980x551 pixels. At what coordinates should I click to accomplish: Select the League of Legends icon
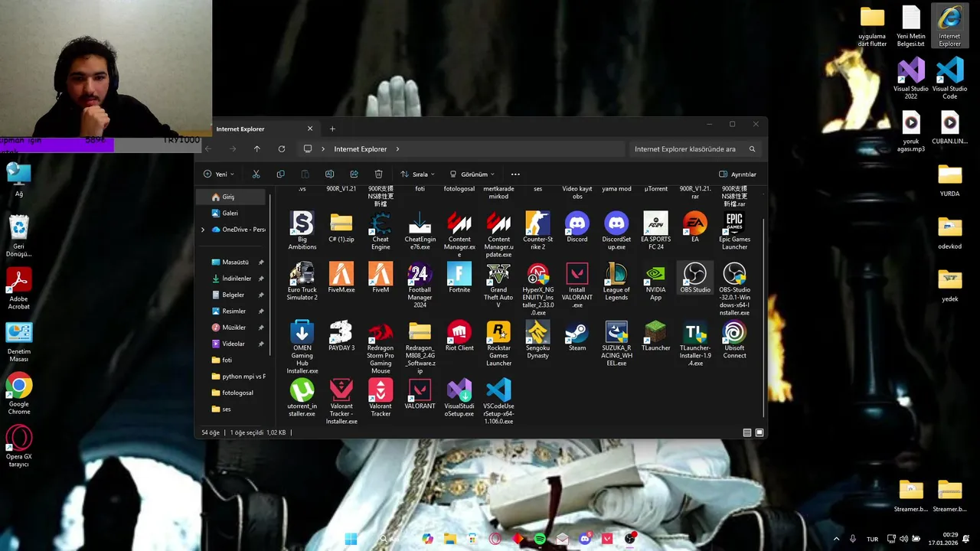point(616,274)
